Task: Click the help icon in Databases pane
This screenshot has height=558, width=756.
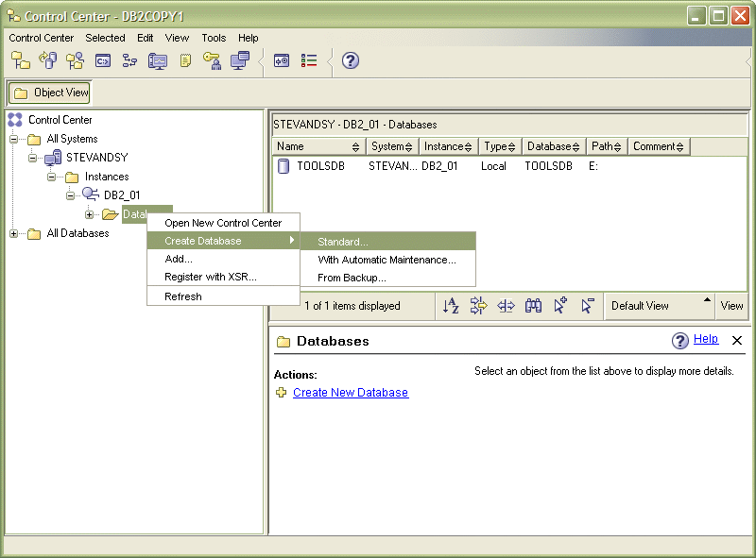Action: point(679,341)
